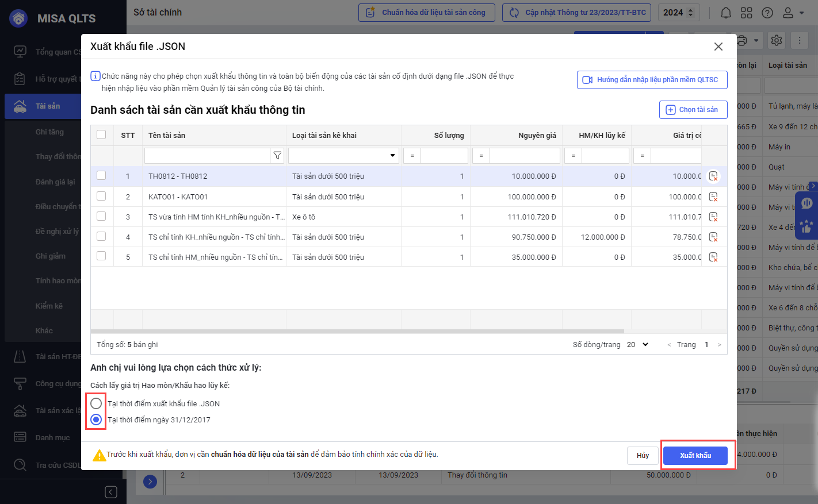Collapse the sidebar with arrow icon
This screenshot has height=504, width=818.
click(111, 492)
